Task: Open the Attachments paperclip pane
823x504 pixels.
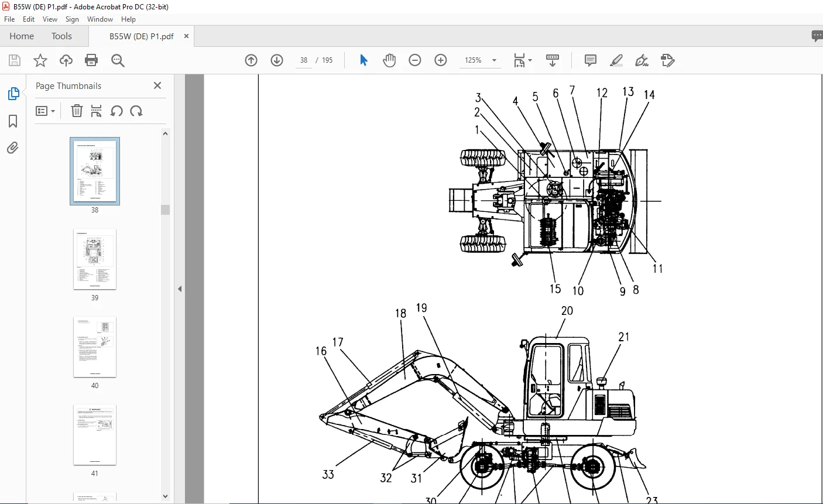Action: 13,148
